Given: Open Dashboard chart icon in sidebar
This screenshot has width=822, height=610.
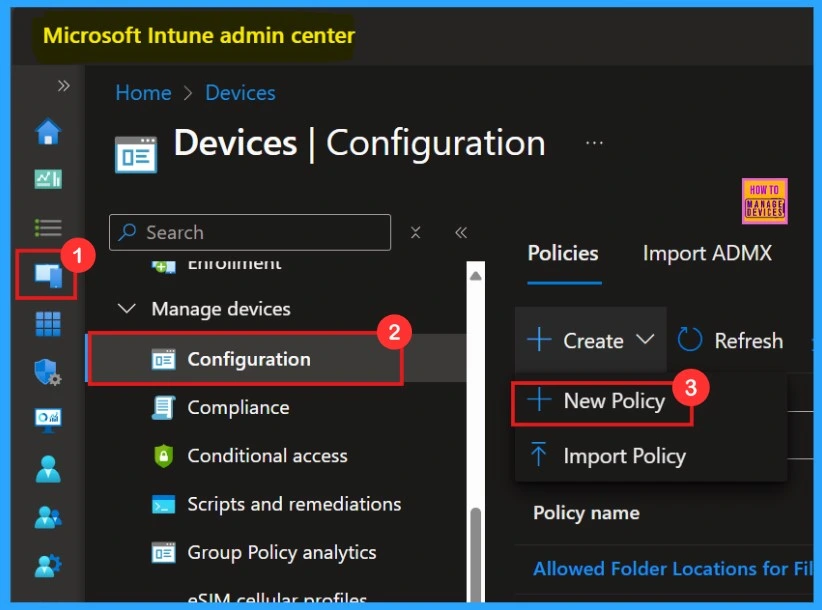Looking at the screenshot, I should click(48, 179).
